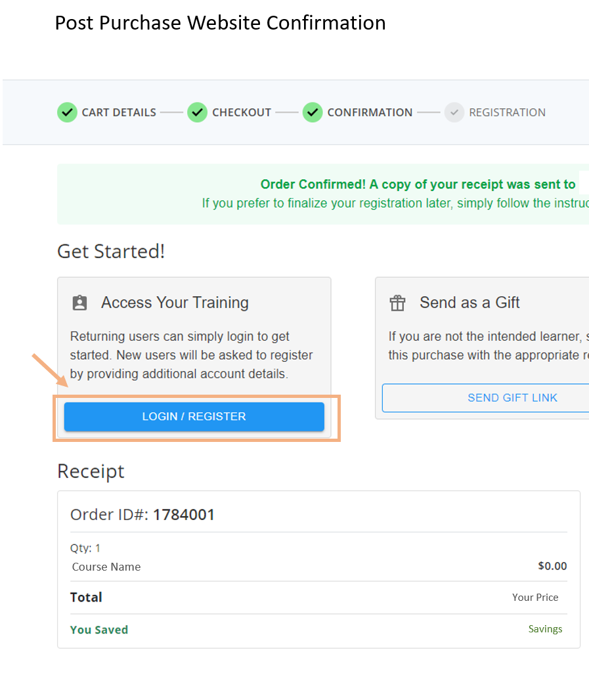This screenshot has width=589, height=700.
Task: Click the orange arrow pointing at Login
Action: click(x=50, y=370)
